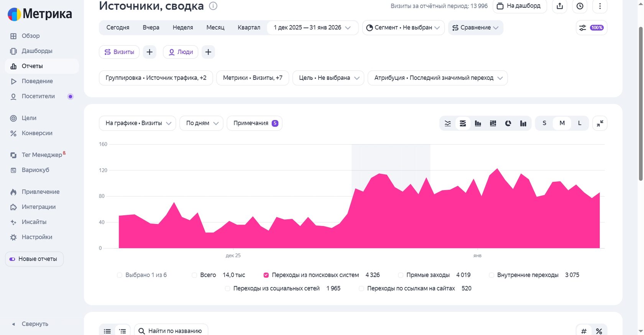Open the По дням grouping dropdown

click(x=201, y=123)
